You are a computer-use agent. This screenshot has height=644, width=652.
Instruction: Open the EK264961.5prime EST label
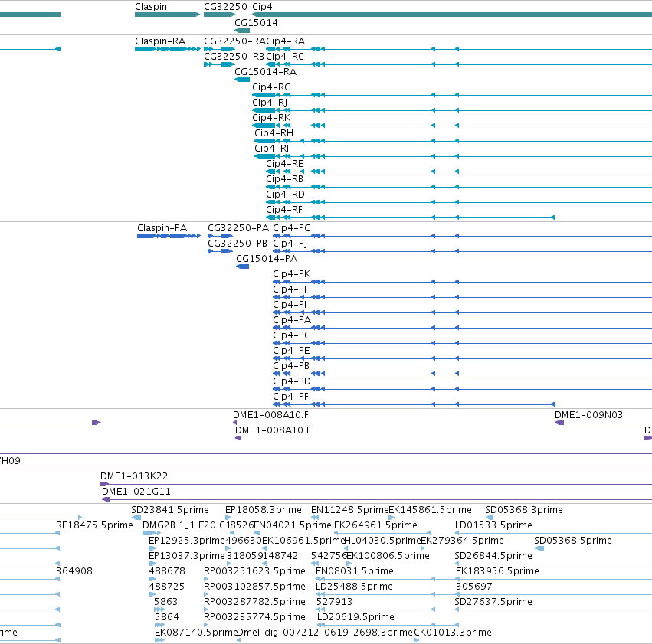tap(375, 525)
